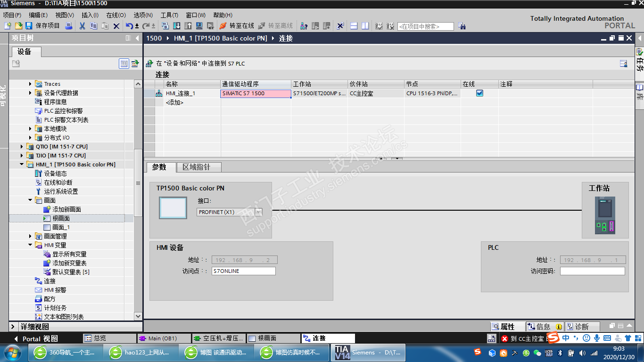Open the 信息 inspector tab
644x362 pixels.
tap(544, 327)
